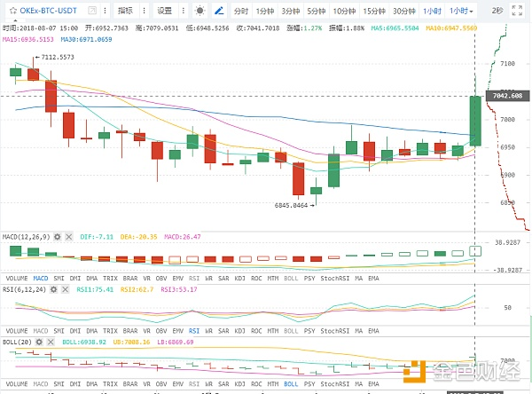Screen dimensions: 532x394
Task: Open the 指标 indicators button
Action: coord(125,11)
